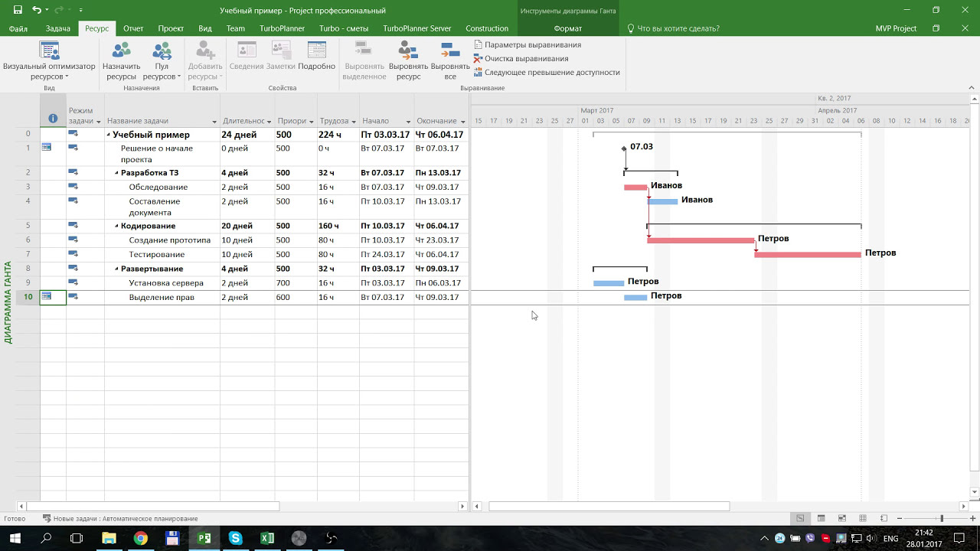Open Пул ресурсов (Resource Pool) dropdown
Screen dimensions: 980x551
pyautogui.click(x=162, y=61)
